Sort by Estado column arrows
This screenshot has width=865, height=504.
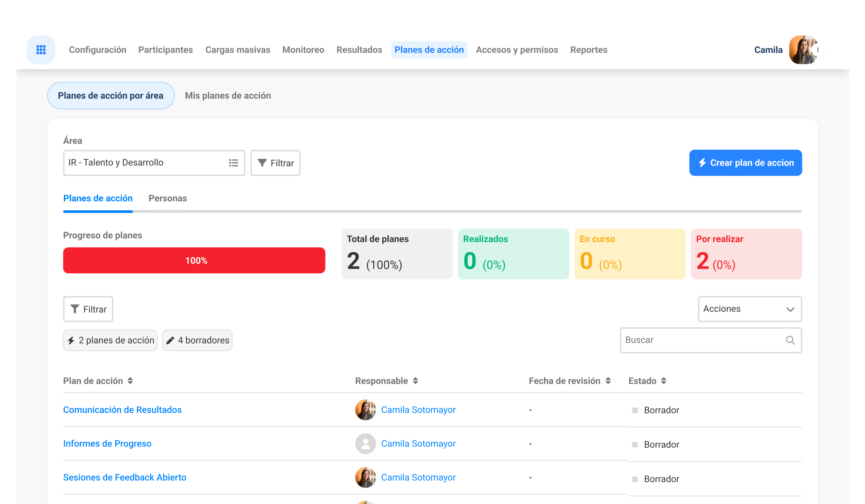[664, 381]
